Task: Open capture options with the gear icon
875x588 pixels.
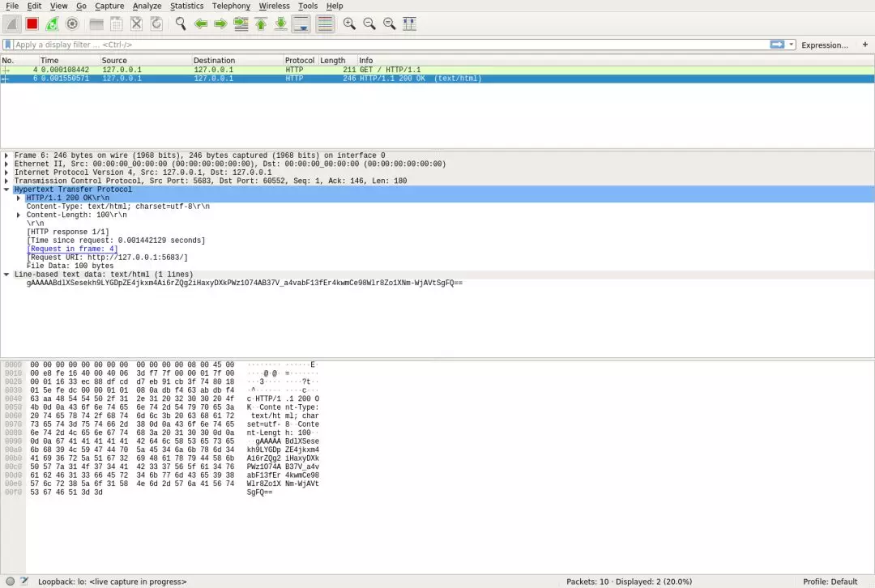Action: tap(72, 24)
